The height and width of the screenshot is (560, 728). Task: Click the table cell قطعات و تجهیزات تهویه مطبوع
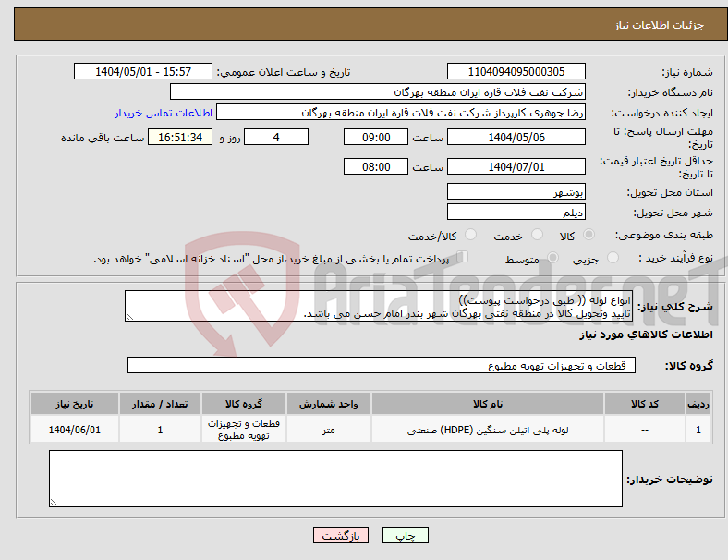(244, 430)
